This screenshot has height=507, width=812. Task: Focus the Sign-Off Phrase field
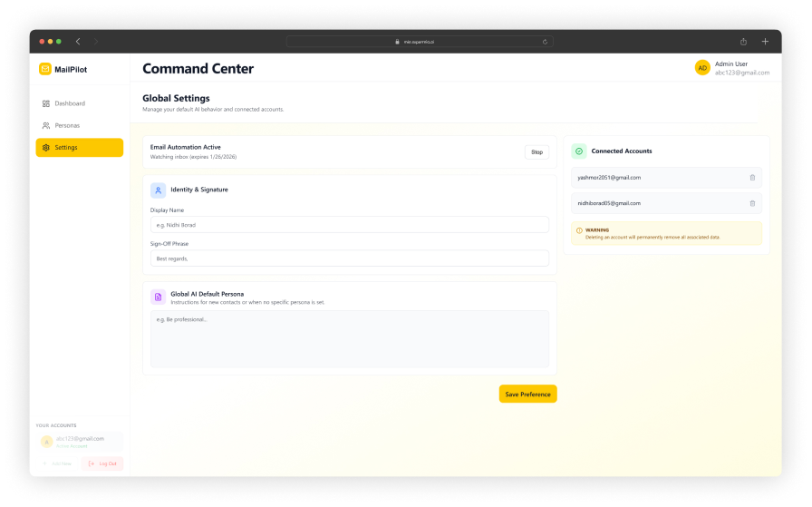click(350, 258)
